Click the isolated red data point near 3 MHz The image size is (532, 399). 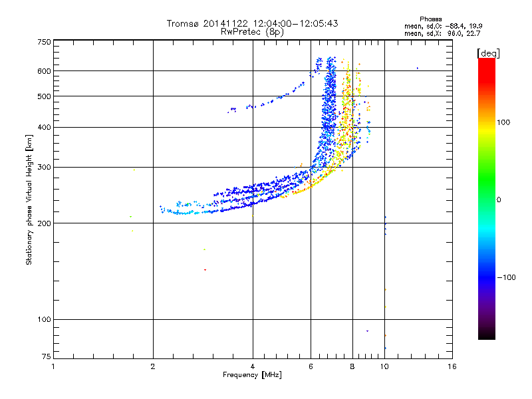205,270
